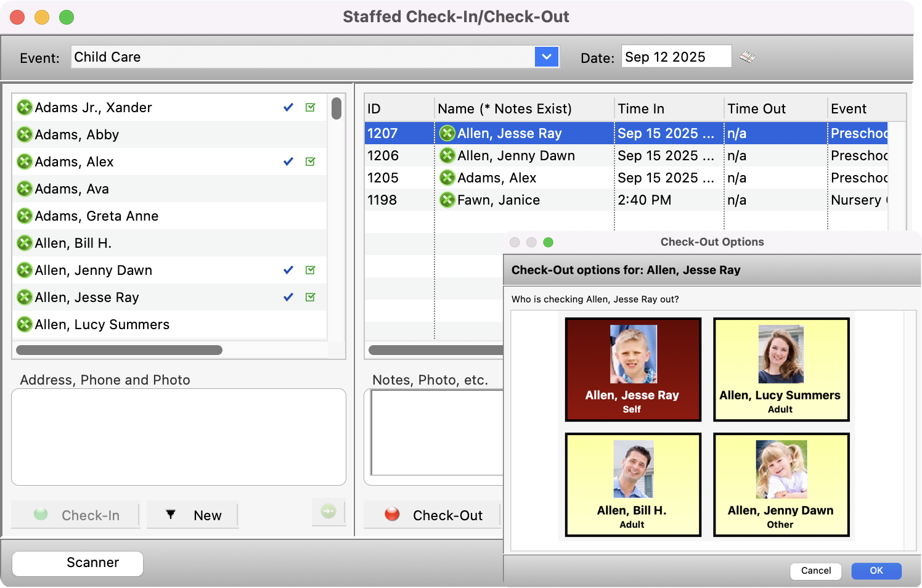922x588 pixels.
Task: Click the status icon on the Allen, Jenny Dawn table row
Action: 447,155
